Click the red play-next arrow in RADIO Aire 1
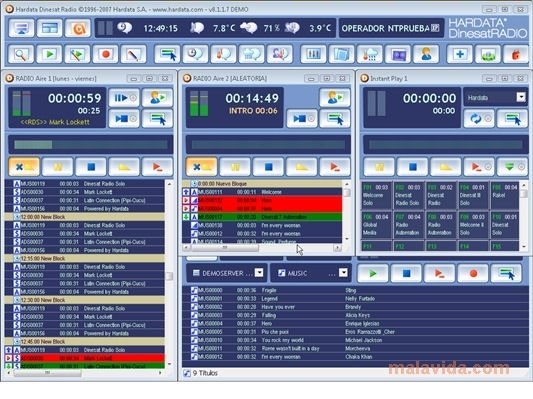This screenshot has height=399, width=533. 157,167
